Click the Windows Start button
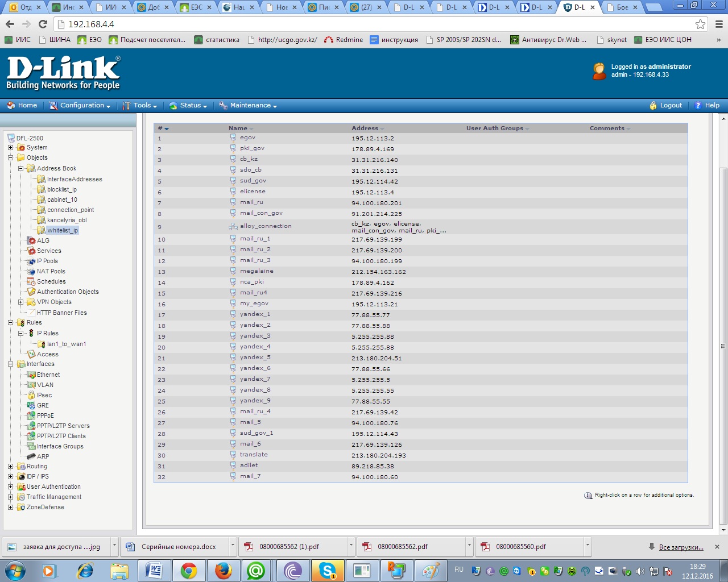This screenshot has height=582, width=728. click(15, 570)
